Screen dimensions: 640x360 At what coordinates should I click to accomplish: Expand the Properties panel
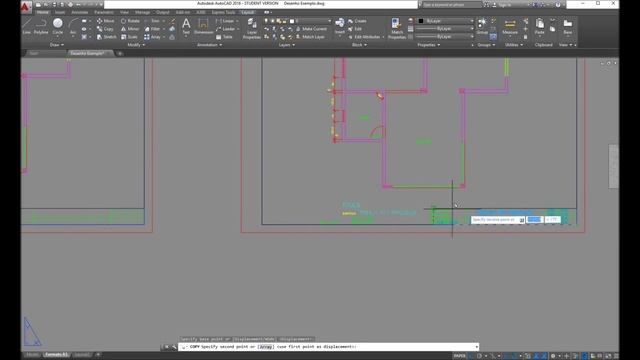(x=429, y=45)
